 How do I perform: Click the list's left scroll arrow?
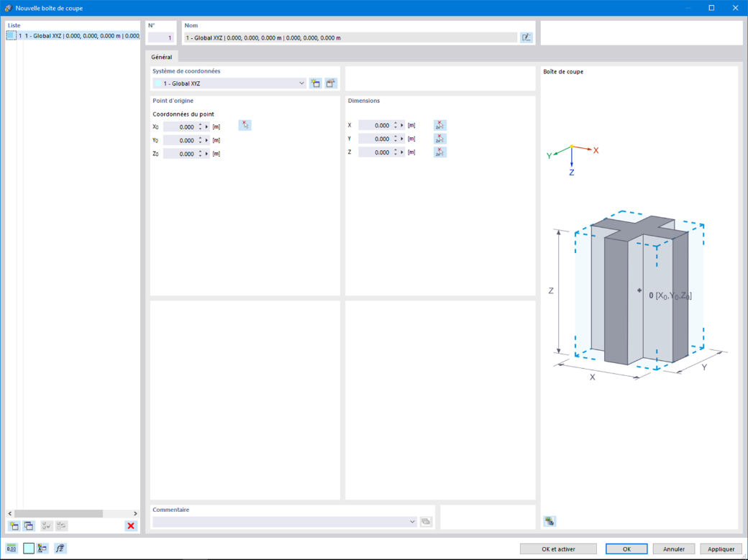point(10,513)
